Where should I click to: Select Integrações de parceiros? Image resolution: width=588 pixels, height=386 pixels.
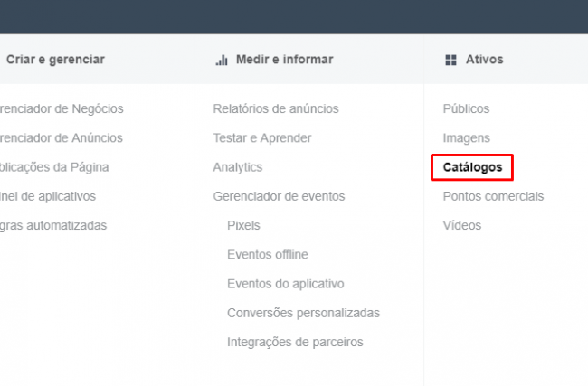point(295,342)
